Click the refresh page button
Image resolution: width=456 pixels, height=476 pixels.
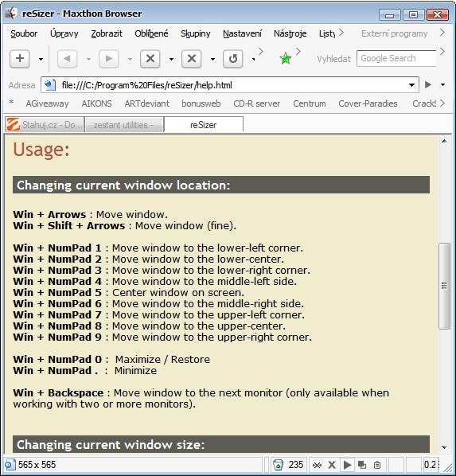pyautogui.click(x=233, y=58)
